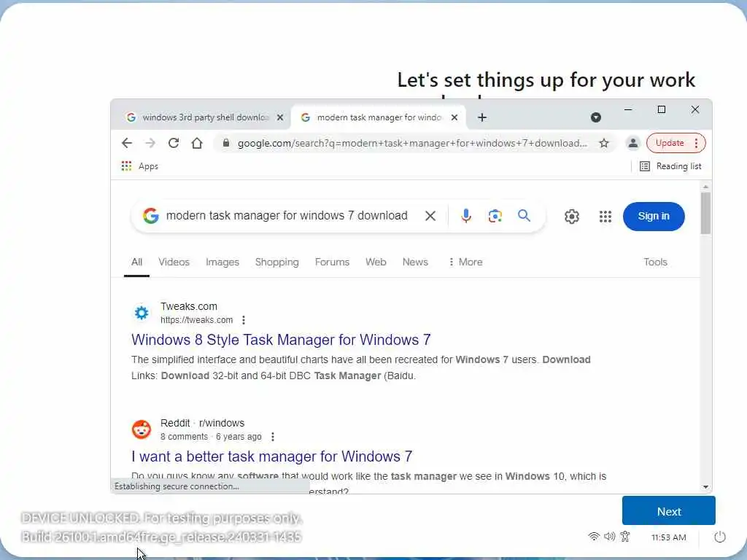The height and width of the screenshot is (560, 747).
Task: Click the padlock site info icon
Action: tap(226, 143)
